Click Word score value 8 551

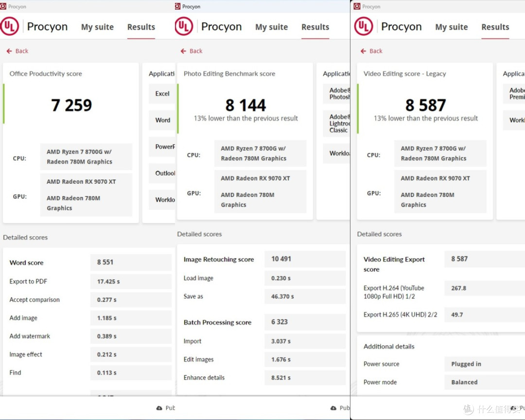point(131,262)
